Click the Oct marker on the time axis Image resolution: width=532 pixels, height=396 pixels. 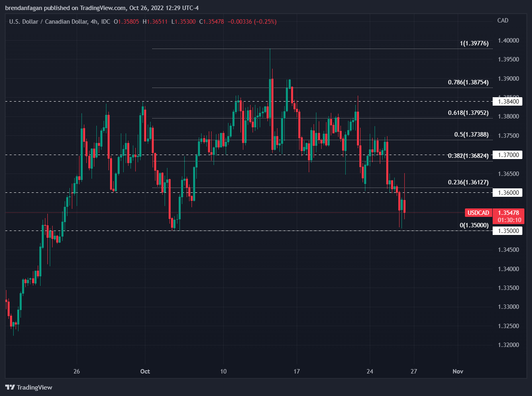[x=145, y=371]
